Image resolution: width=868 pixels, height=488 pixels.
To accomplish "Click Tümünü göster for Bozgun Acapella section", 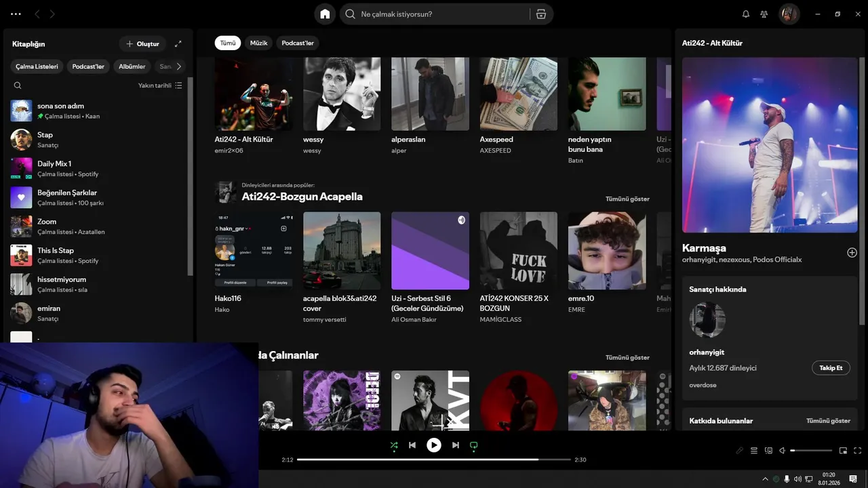I will pyautogui.click(x=627, y=199).
